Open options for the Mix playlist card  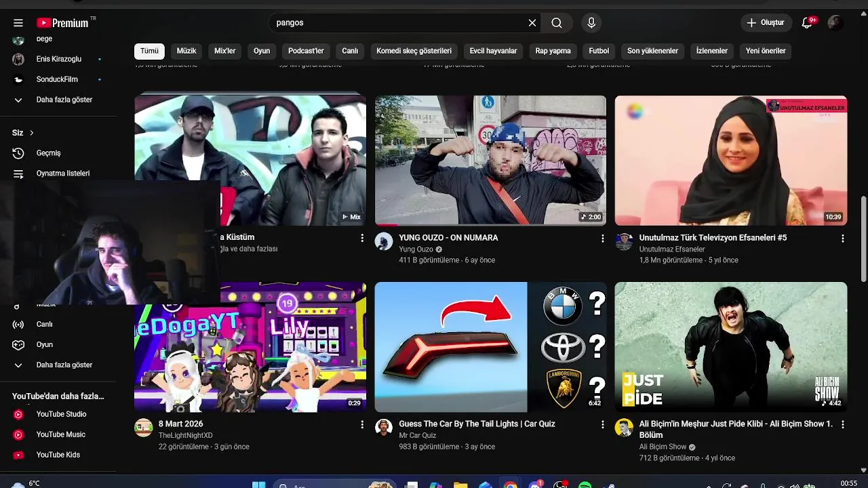pyautogui.click(x=362, y=239)
